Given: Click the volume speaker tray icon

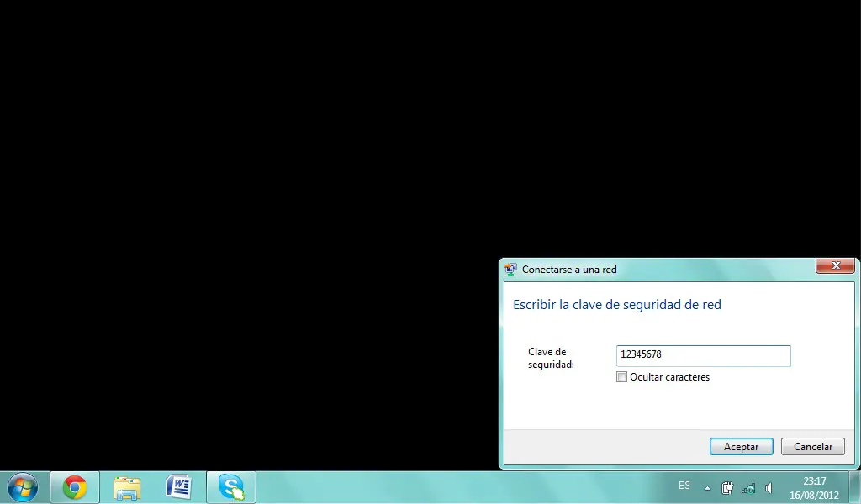Looking at the screenshot, I should 769,487.
